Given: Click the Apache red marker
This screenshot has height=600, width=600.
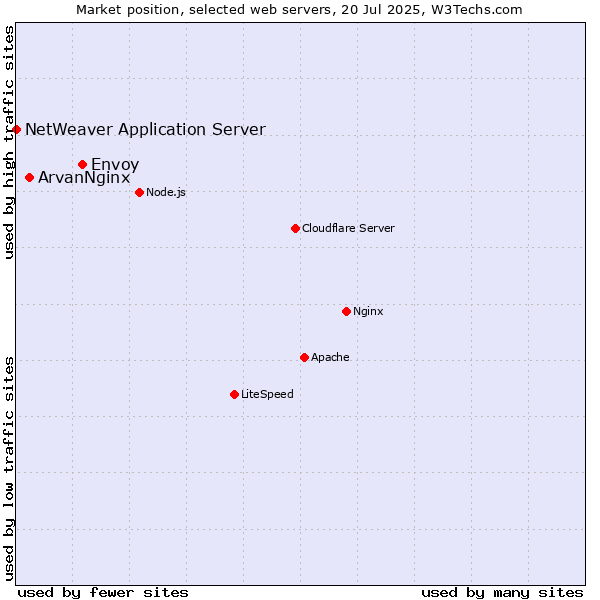Looking at the screenshot, I should tap(304, 357).
